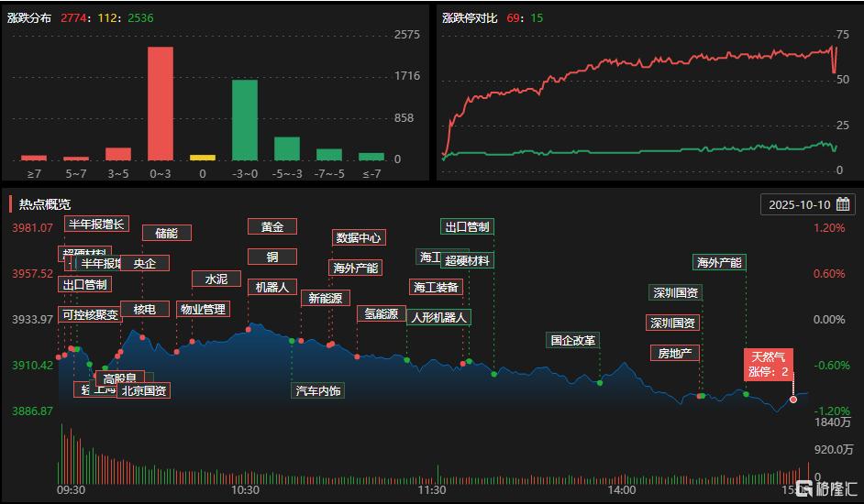
Task: Click the 氢能源 hotspot label
Action: 382,313
